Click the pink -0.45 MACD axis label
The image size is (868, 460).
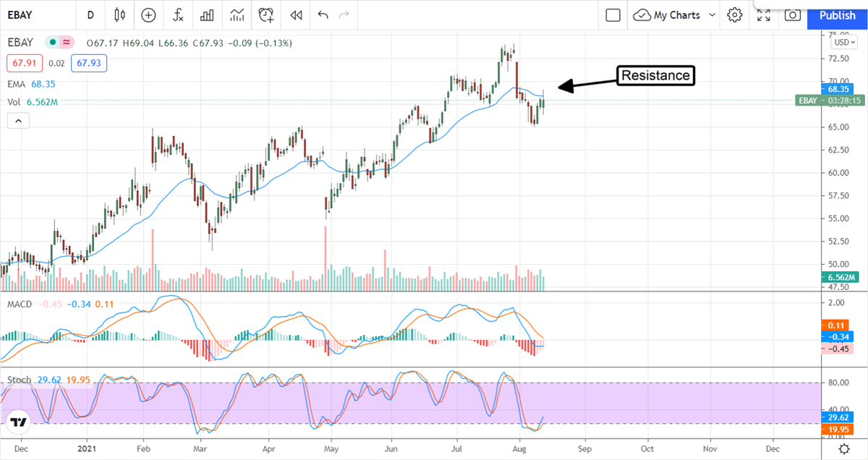[x=839, y=349]
